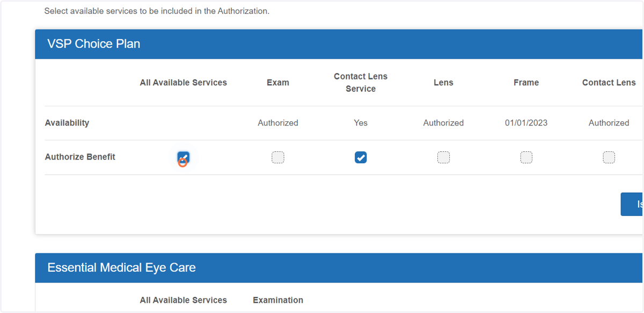Click the Contact Lens Service column heading
The image size is (644, 313).
(x=361, y=83)
